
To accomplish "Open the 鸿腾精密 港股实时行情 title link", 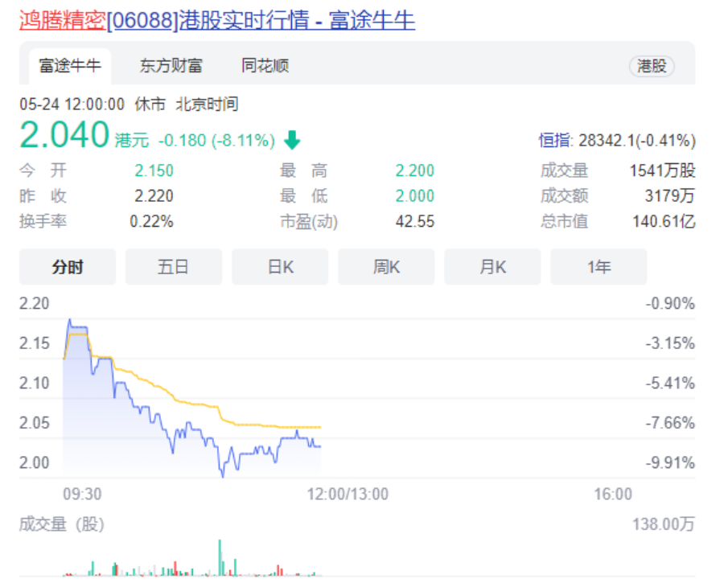I will point(217,20).
